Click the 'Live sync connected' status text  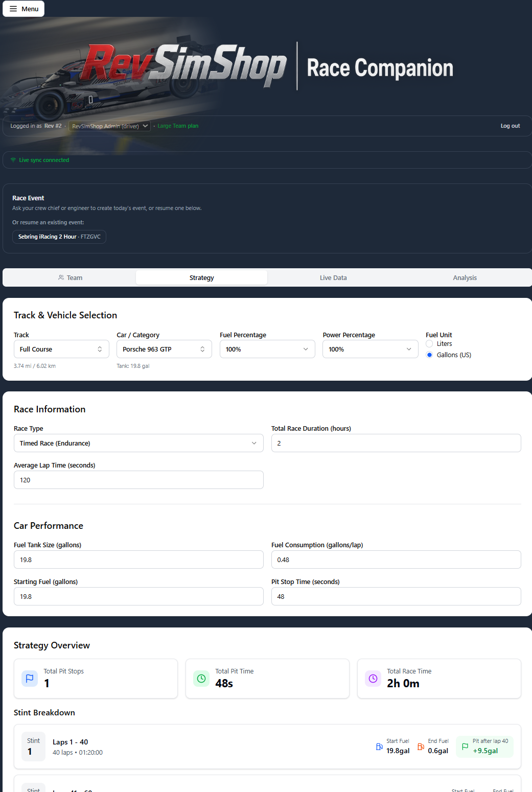tap(44, 160)
